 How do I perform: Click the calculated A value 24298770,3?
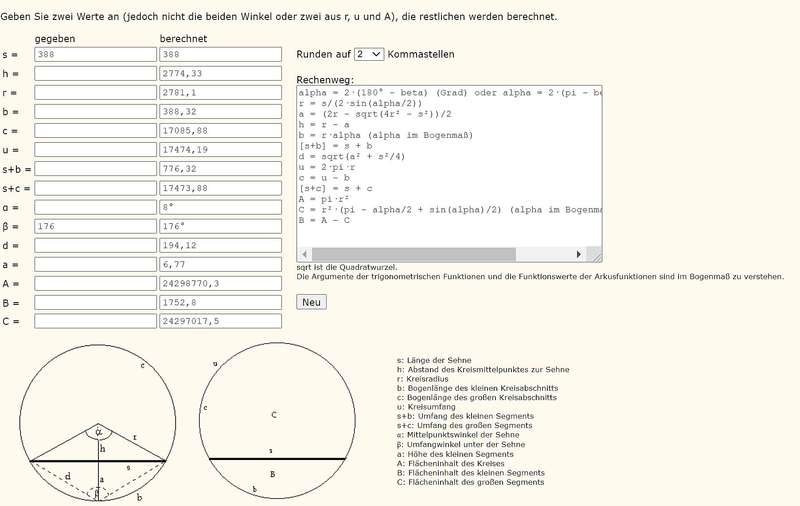tap(220, 284)
